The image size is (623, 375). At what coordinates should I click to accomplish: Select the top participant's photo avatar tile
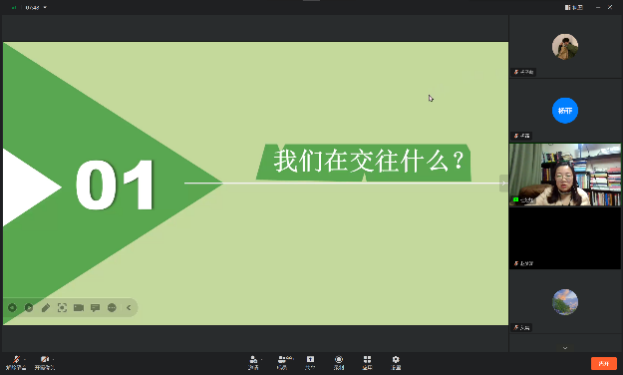pos(565,46)
